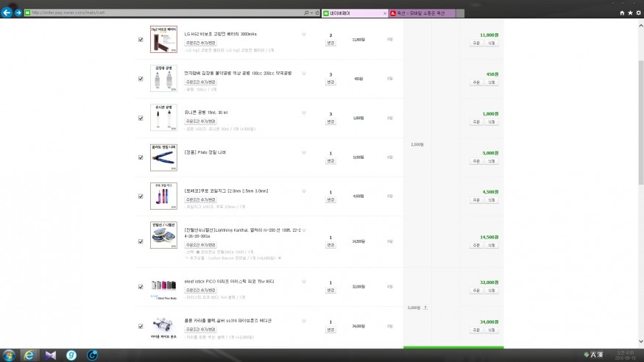Screen dimensions: 644x362
Task: Close the 네이버페이 tab
Action: [x=385, y=13]
